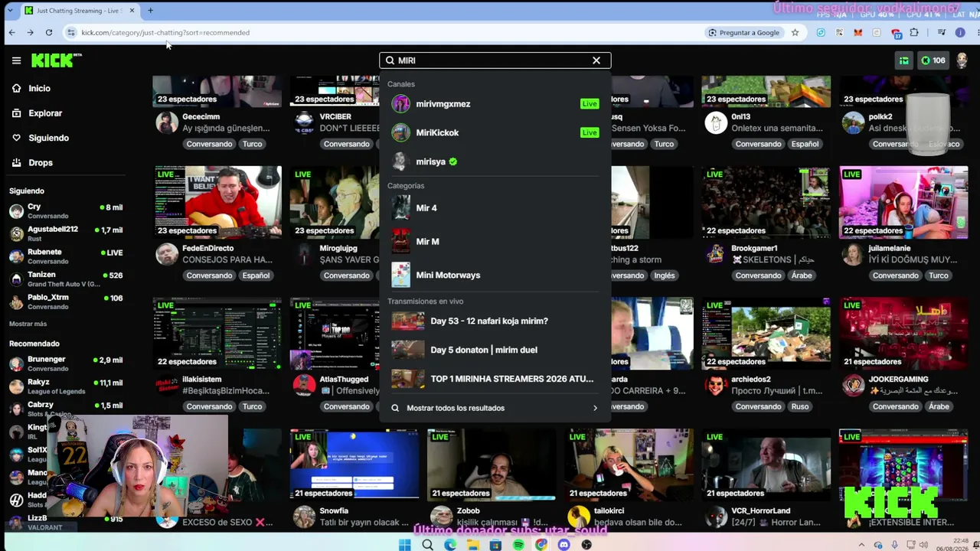Viewport: 980px width, 551px height.
Task: Show hidden system tray icons
Action: (x=861, y=545)
